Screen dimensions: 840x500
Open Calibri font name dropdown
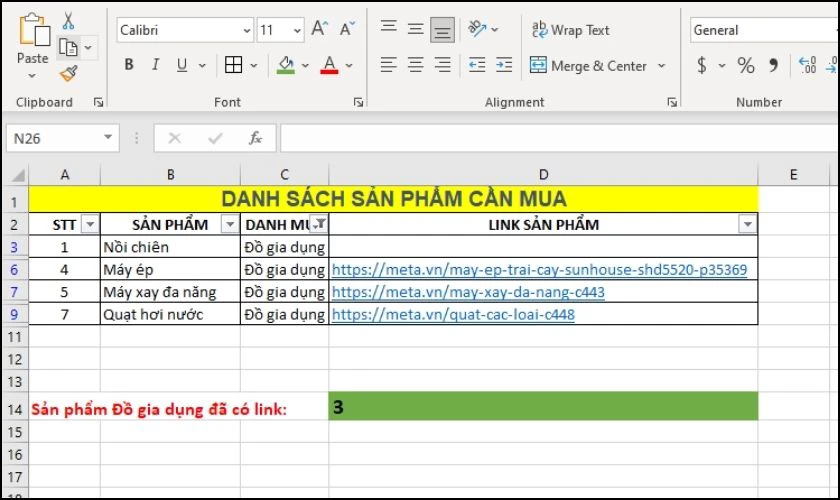click(x=246, y=31)
